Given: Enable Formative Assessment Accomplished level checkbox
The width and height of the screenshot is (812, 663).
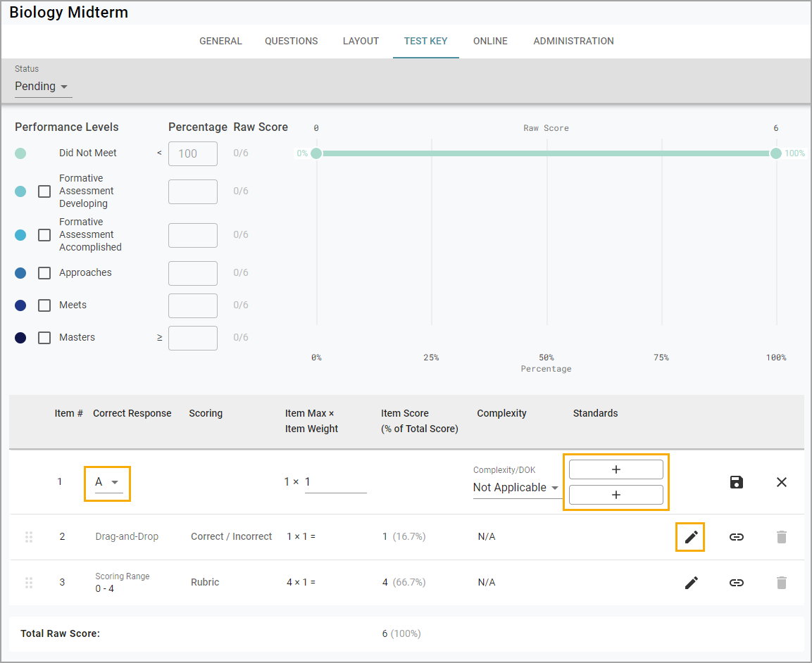Looking at the screenshot, I should [44, 235].
